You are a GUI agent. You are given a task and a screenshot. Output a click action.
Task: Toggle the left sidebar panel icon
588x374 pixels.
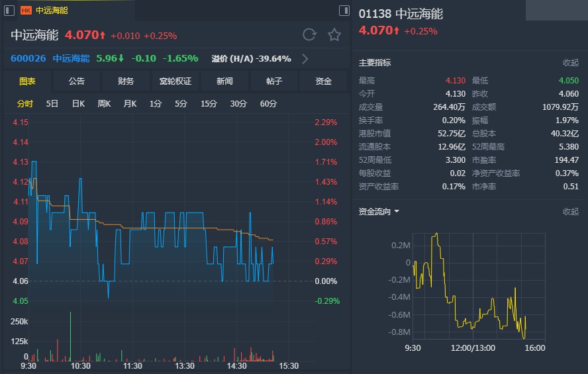point(9,11)
